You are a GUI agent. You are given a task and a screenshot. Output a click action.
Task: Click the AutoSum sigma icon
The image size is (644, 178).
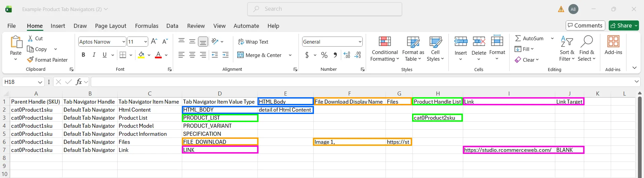[518, 39]
